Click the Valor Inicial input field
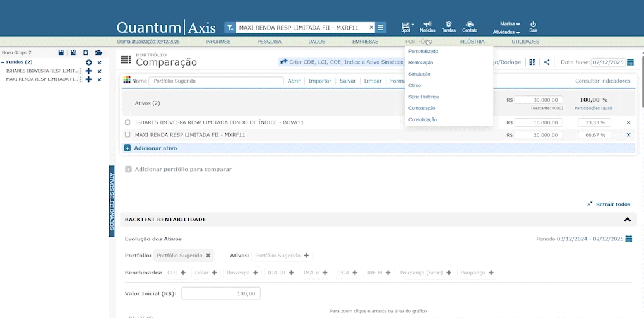The height and width of the screenshot is (318, 644). [220, 293]
